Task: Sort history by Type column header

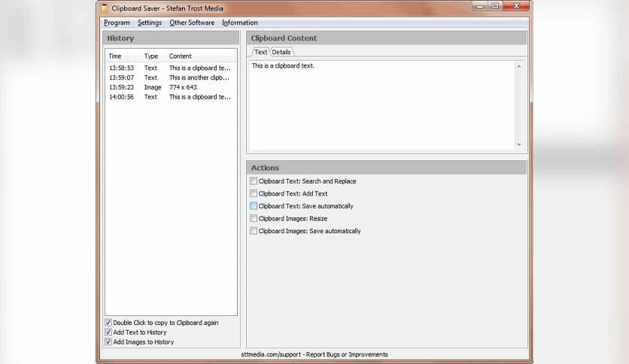Action: pos(153,56)
